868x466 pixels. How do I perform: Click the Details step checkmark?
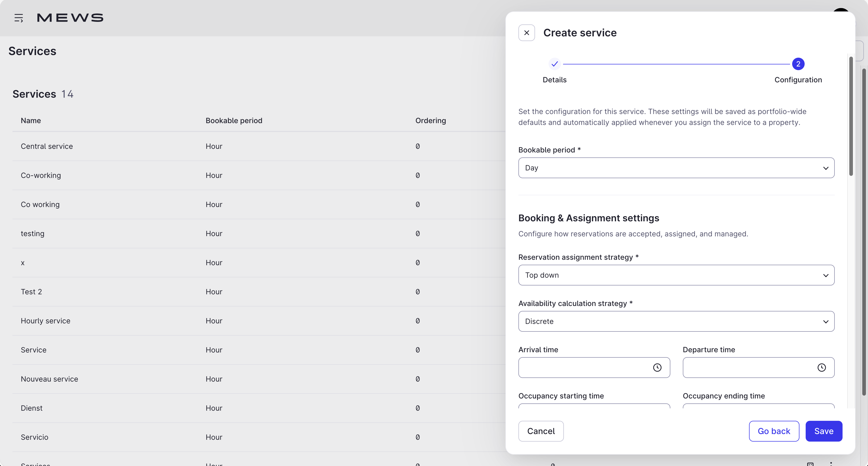tap(554, 64)
